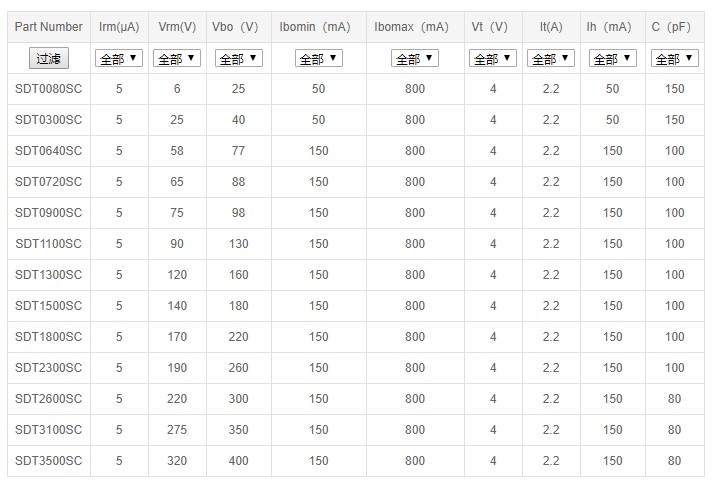Image resolution: width=723 pixels, height=483 pixels.
Task: Open the It(A) filter dropdown
Action: point(550,59)
